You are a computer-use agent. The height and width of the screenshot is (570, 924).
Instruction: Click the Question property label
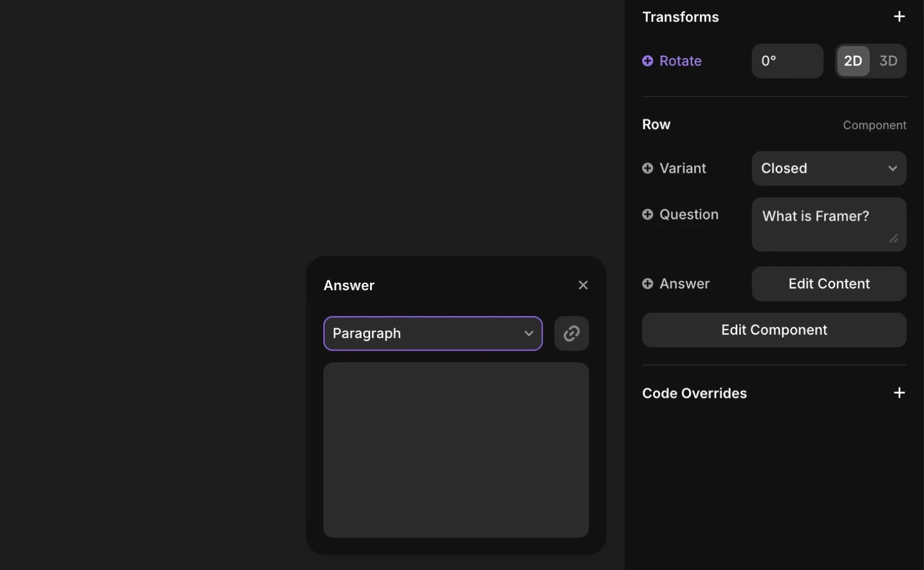(689, 214)
